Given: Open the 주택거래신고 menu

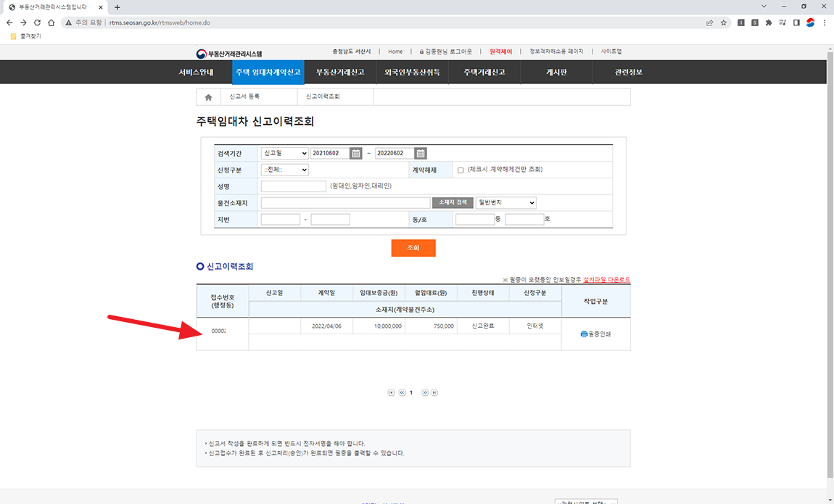Looking at the screenshot, I should tap(484, 73).
